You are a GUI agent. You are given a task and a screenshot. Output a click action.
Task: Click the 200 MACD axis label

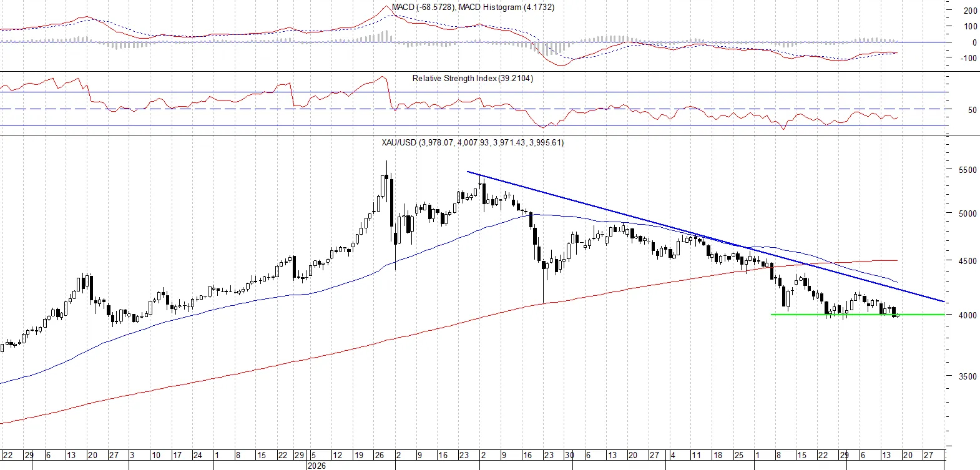click(970, 11)
